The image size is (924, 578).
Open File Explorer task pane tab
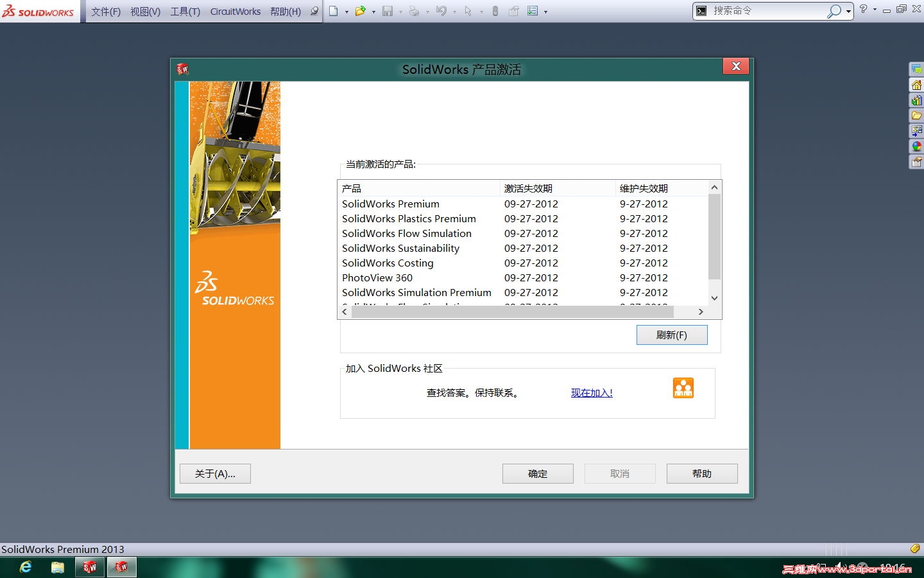[x=916, y=116]
